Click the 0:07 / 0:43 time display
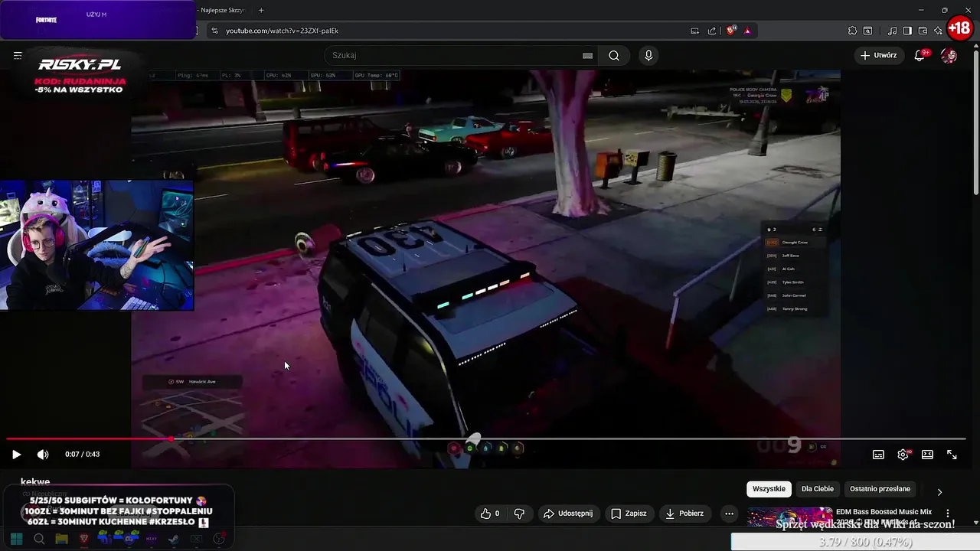Viewport: 980px width, 551px height. point(82,455)
